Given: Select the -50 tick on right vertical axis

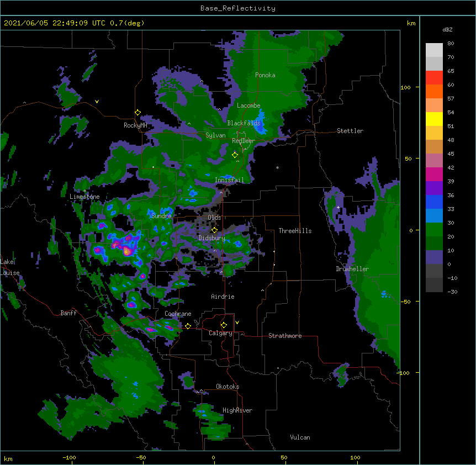Looking at the screenshot, I should [x=405, y=302].
